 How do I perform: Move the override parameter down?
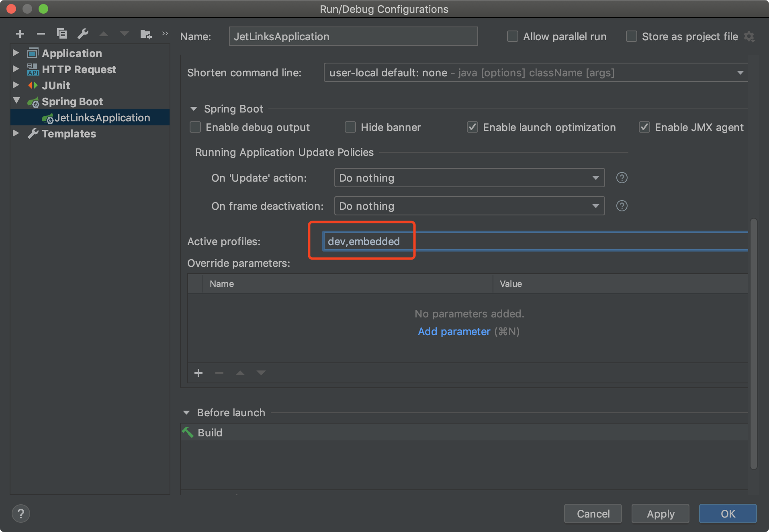261,373
